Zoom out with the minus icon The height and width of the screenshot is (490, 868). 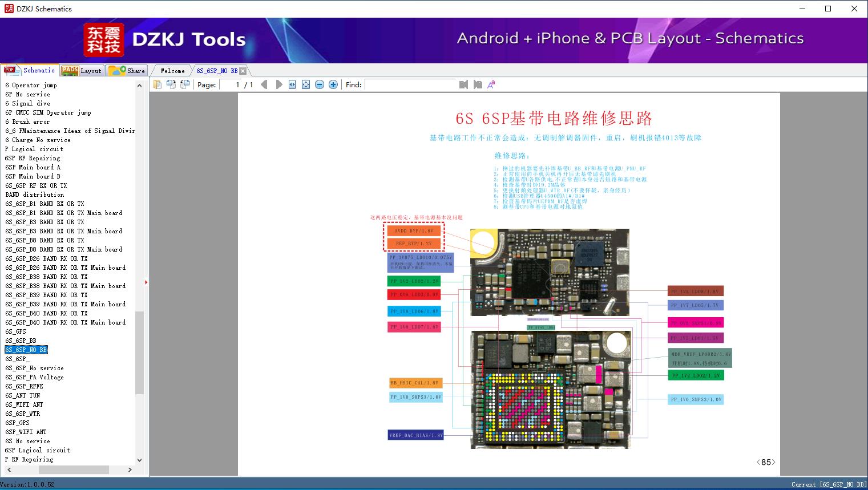[x=320, y=84]
